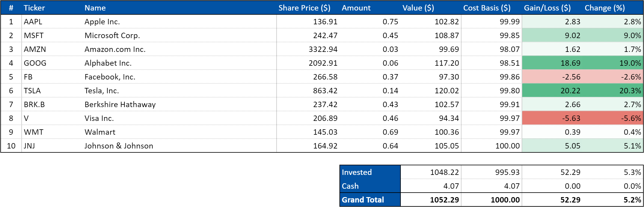Click the Apple Inc. name cell

[x=179, y=22]
